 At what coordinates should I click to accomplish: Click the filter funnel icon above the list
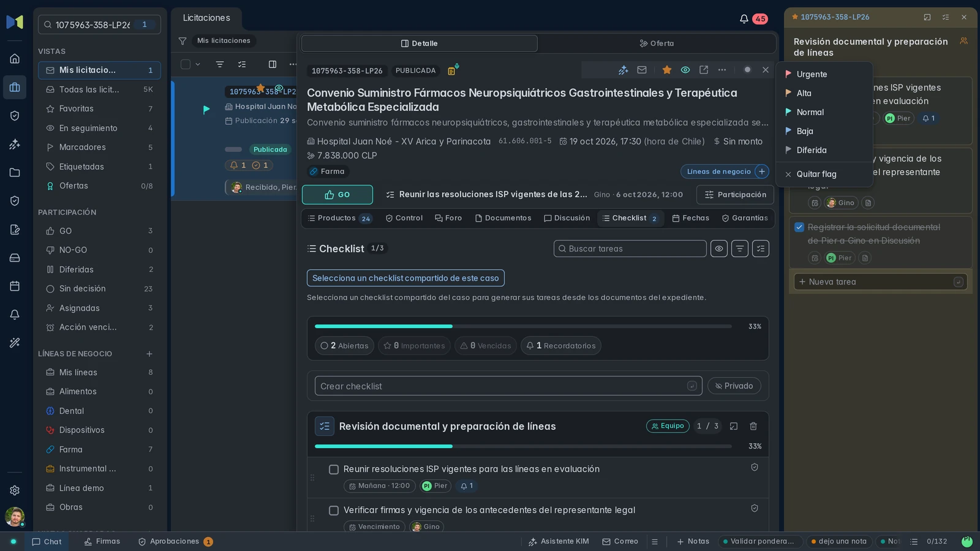tap(183, 41)
